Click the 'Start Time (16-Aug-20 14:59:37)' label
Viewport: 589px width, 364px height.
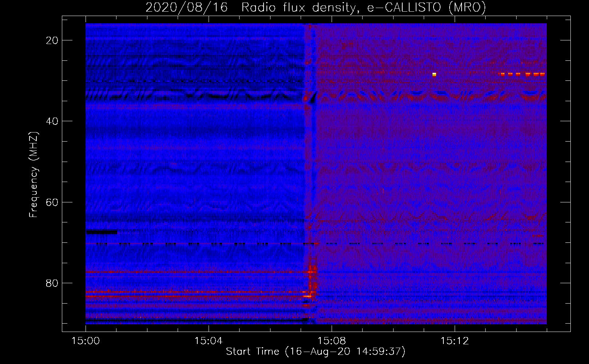[316, 352]
